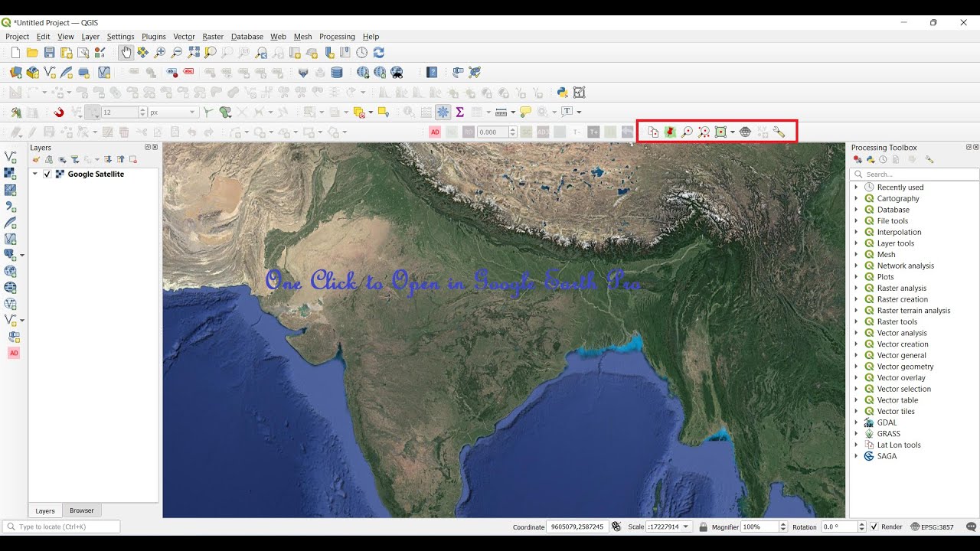Click the copy coordinate icon in highlighted toolbar
The width and height of the screenshot is (980, 551).
(653, 132)
